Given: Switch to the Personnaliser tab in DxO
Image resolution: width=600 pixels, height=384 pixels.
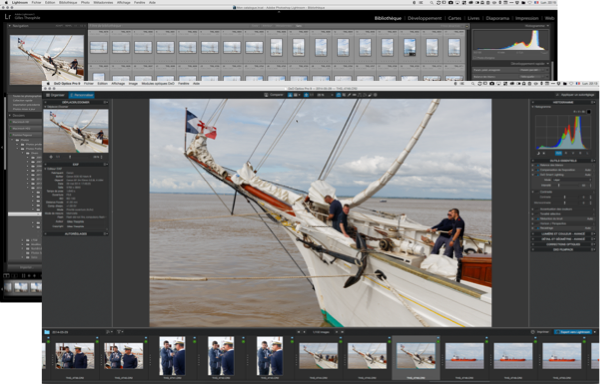Looking at the screenshot, I should click(x=82, y=95).
